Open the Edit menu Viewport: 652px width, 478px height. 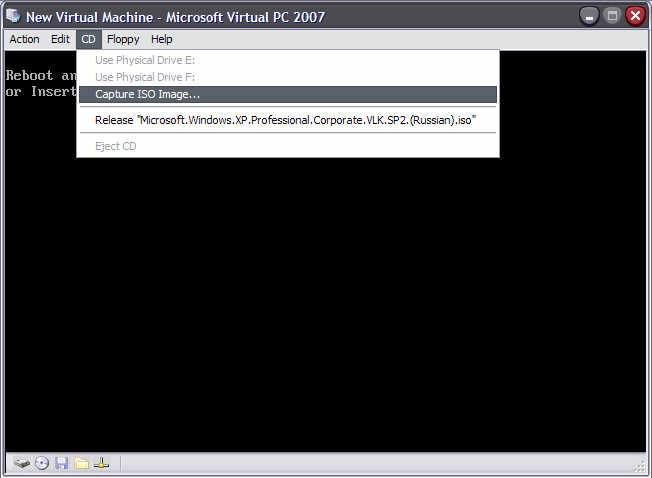60,39
